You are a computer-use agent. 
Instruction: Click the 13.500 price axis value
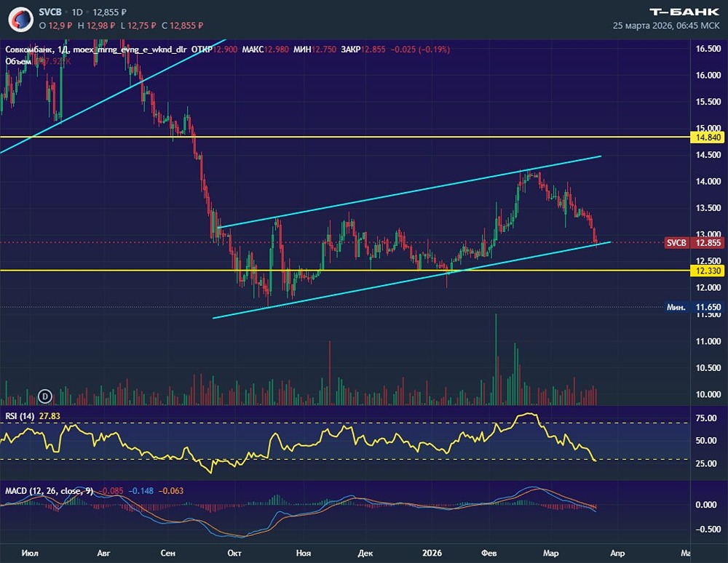click(708, 208)
